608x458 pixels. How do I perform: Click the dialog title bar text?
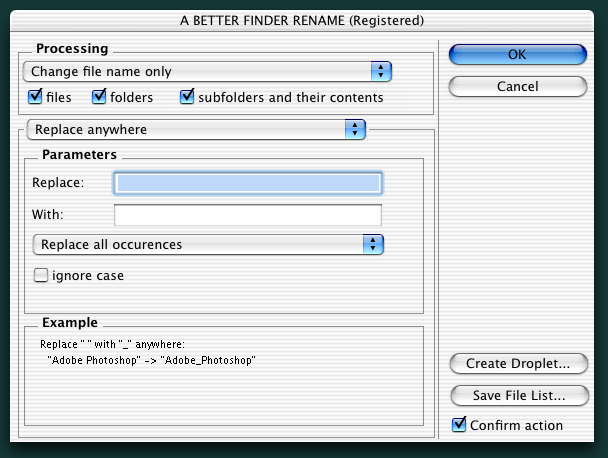tap(302, 21)
